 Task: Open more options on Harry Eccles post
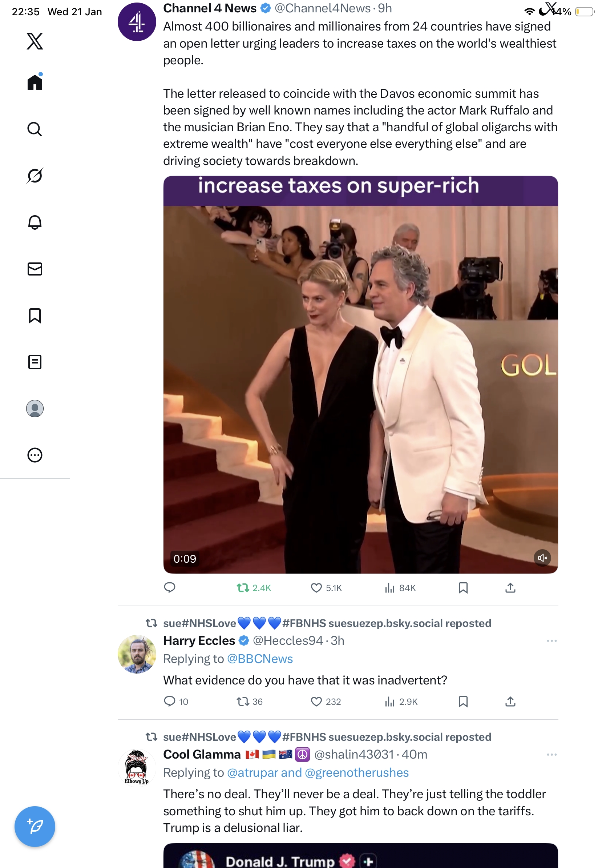point(552,641)
